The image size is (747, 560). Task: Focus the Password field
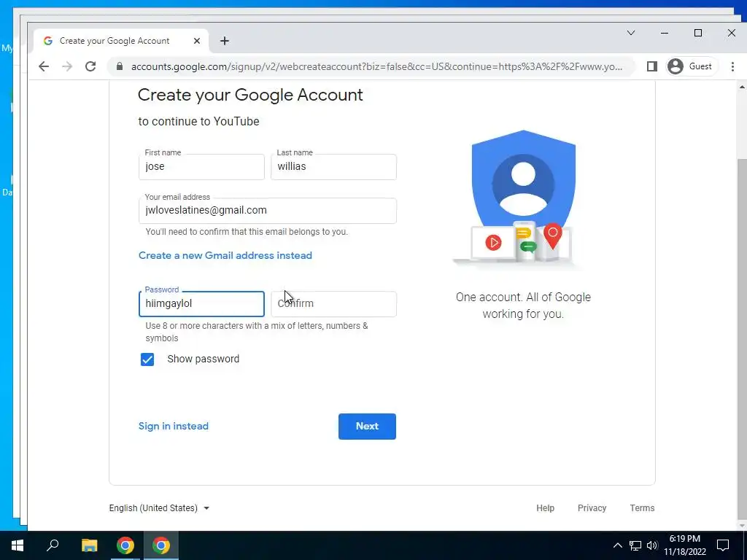tap(201, 304)
